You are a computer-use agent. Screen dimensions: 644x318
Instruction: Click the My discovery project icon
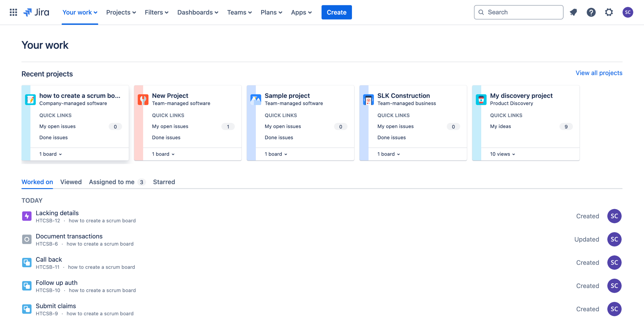point(481,100)
